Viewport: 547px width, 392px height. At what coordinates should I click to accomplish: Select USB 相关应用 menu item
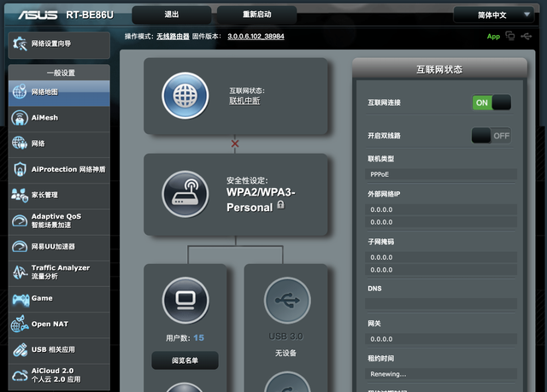(59, 349)
